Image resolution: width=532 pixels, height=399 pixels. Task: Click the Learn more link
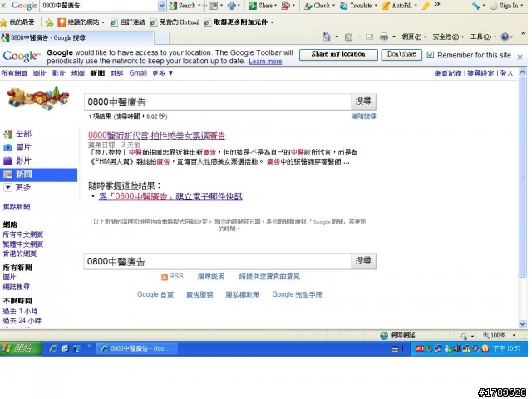pyautogui.click(x=265, y=62)
